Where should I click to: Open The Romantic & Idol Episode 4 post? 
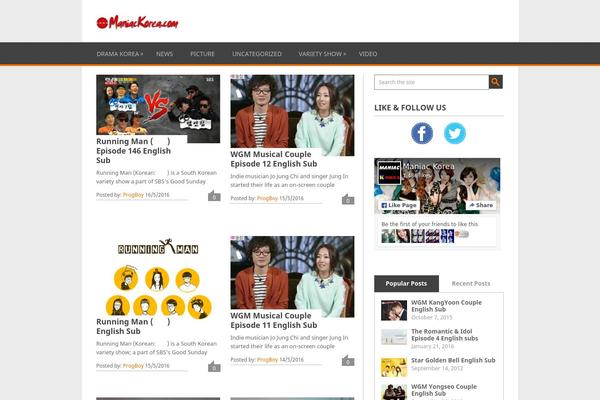[x=445, y=335]
